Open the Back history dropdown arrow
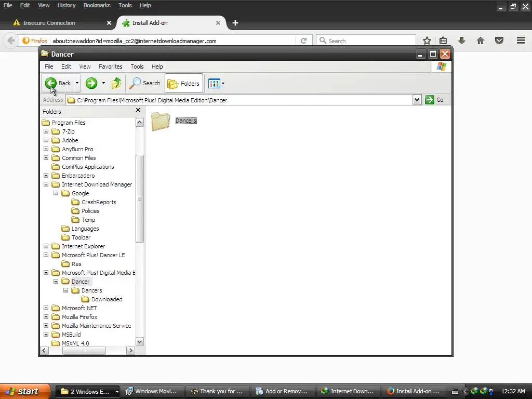 pos(77,83)
